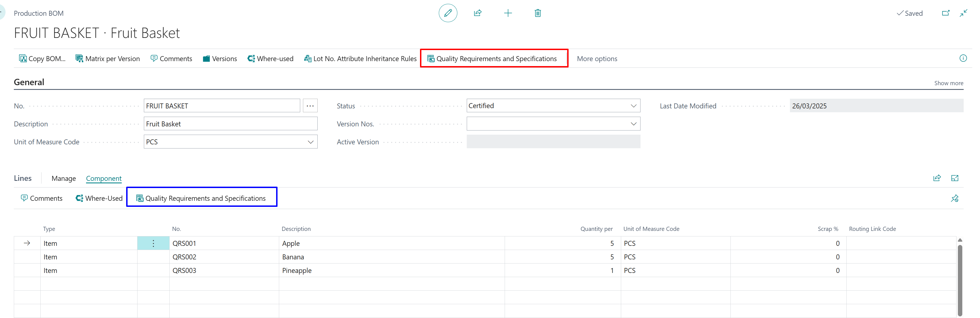This screenshot has height=318, width=980.
Task: Open row options for Apple line
Action: click(x=153, y=243)
